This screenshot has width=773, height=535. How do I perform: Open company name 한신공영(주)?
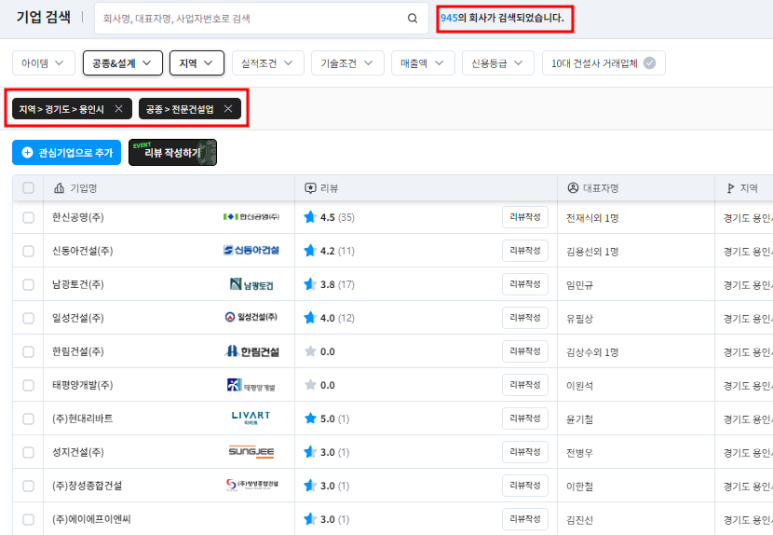pos(78,217)
